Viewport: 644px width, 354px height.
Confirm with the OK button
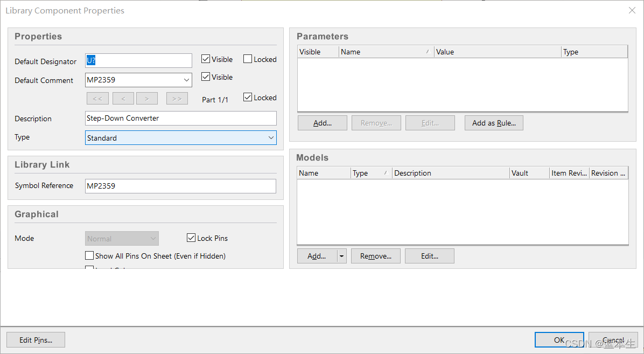point(559,340)
